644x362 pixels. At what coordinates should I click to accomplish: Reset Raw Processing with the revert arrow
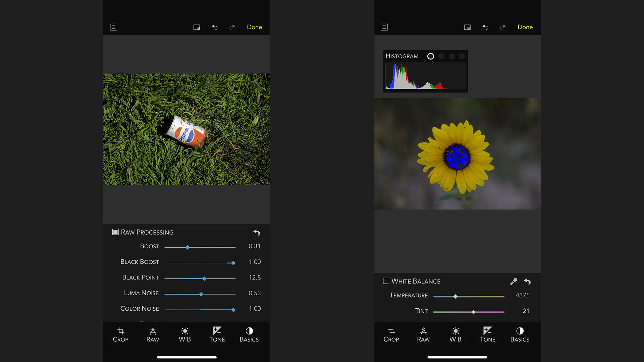[x=257, y=232]
